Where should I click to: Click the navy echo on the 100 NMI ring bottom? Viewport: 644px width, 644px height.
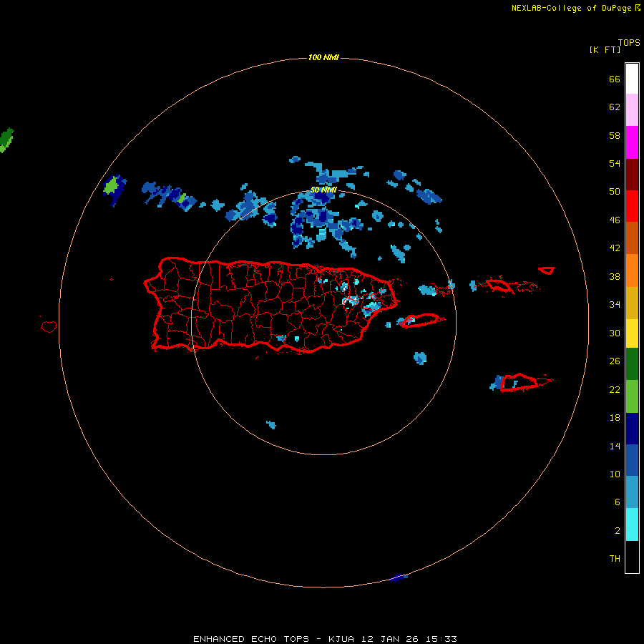pos(398,578)
